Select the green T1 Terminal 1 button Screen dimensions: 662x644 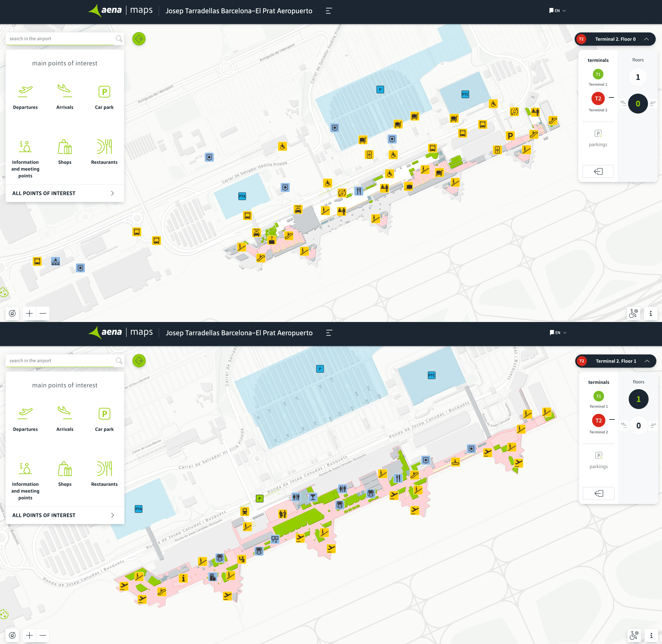(598, 74)
